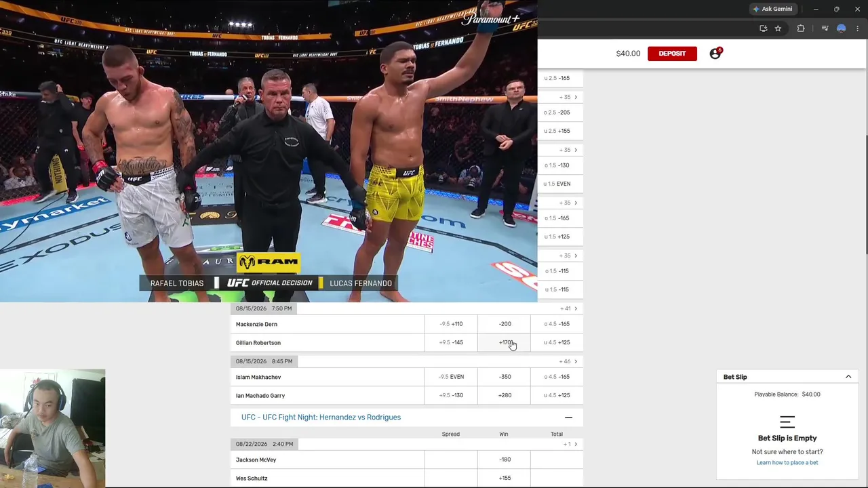The image size is (868, 488).
Task: Click the 08/15/2026 8:45 PM event time
Action: 264,361
